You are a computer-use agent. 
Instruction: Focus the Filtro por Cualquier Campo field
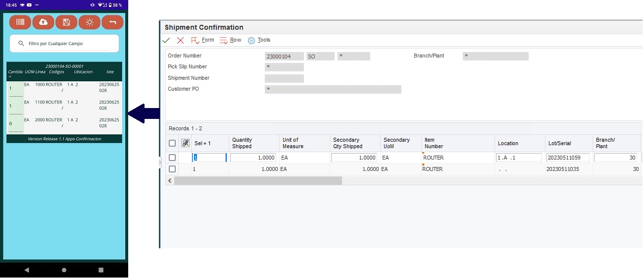[x=68, y=44]
